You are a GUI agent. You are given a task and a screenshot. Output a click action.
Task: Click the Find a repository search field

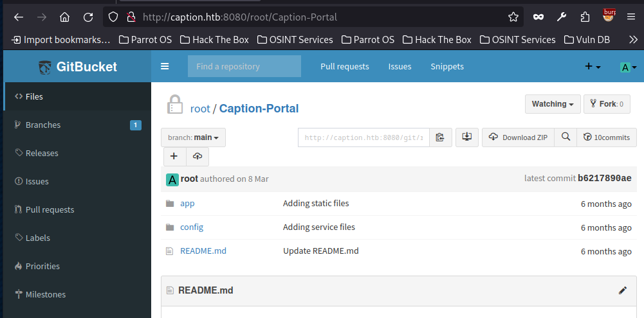pos(244,67)
